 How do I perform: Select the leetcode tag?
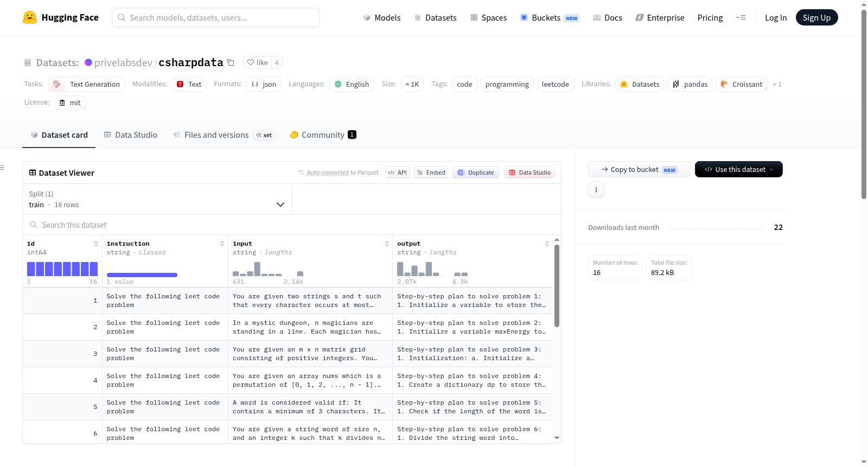556,84
